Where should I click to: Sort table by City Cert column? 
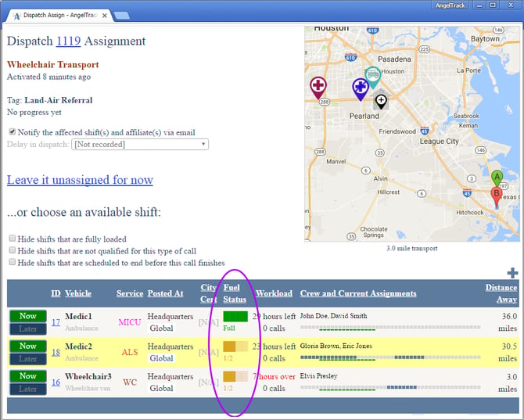click(x=209, y=293)
